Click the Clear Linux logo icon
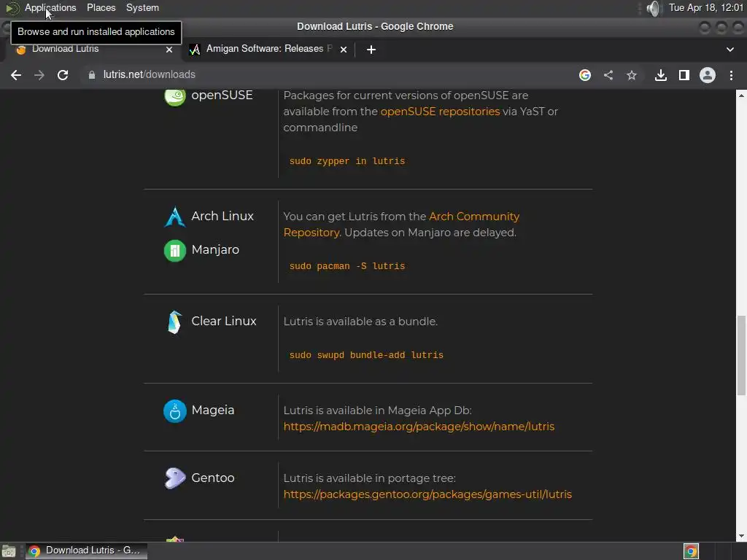747x560 pixels. 175,322
